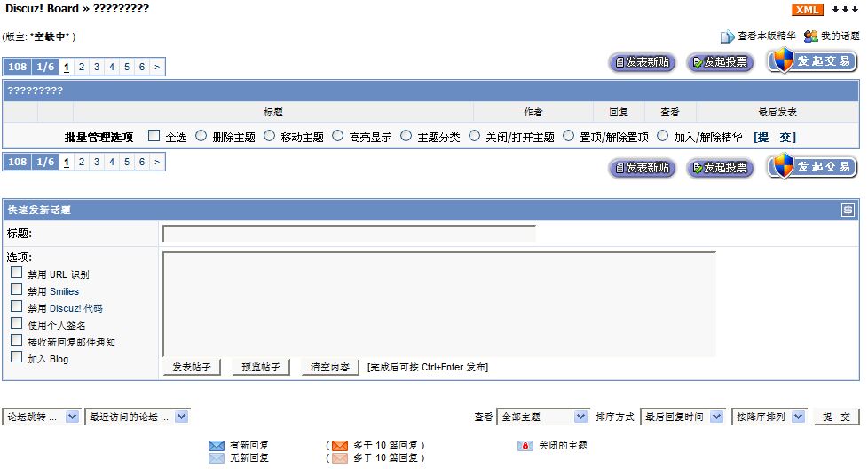Click top 发表新贴 new post button
This screenshot has height=469, width=868.
pos(643,62)
